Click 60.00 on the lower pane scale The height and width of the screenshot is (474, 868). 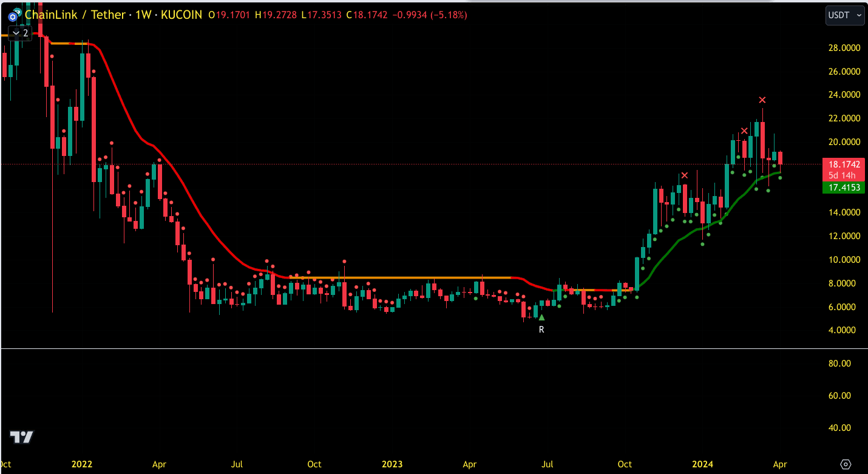click(839, 396)
